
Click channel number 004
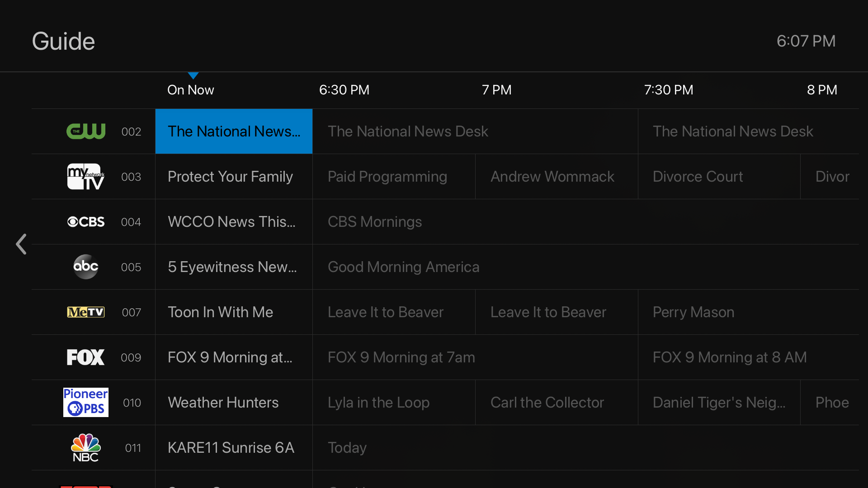coord(131,222)
